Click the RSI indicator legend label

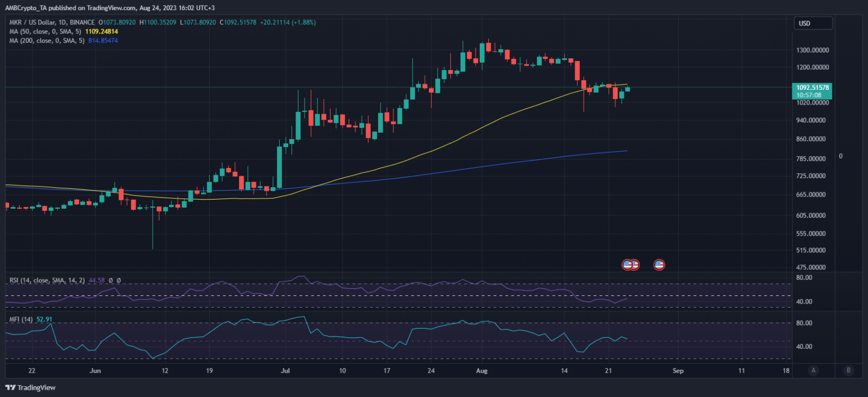(46, 281)
